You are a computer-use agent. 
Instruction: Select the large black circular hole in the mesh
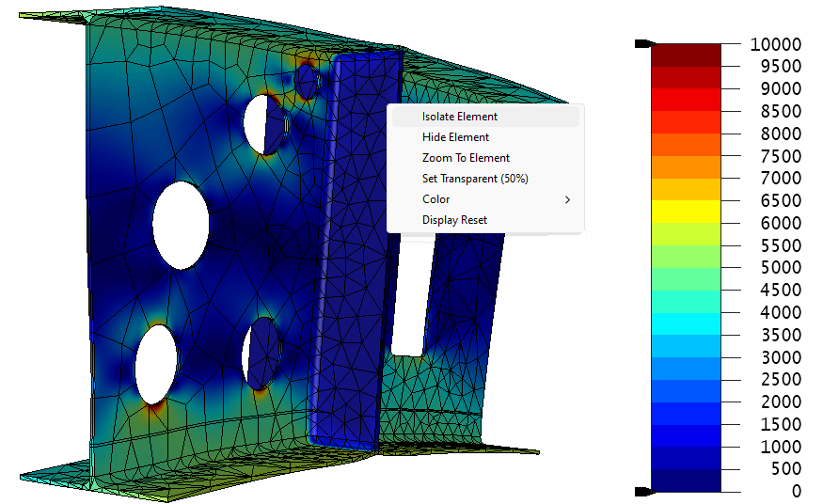pyautogui.click(x=181, y=223)
